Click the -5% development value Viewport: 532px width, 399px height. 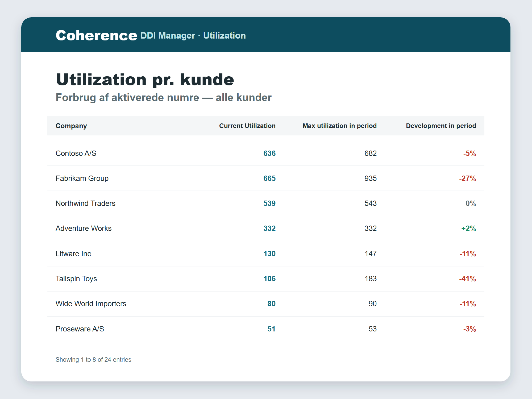470,153
